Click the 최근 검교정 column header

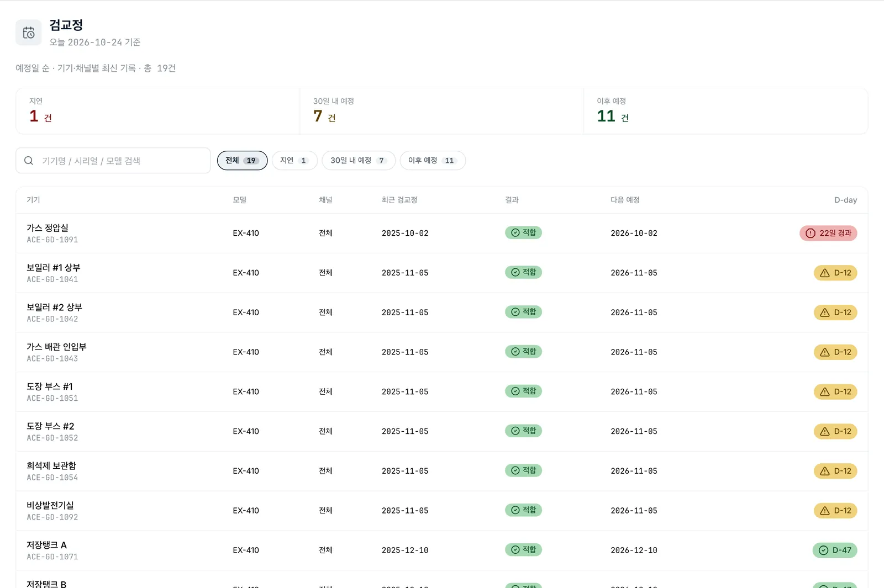click(x=399, y=200)
